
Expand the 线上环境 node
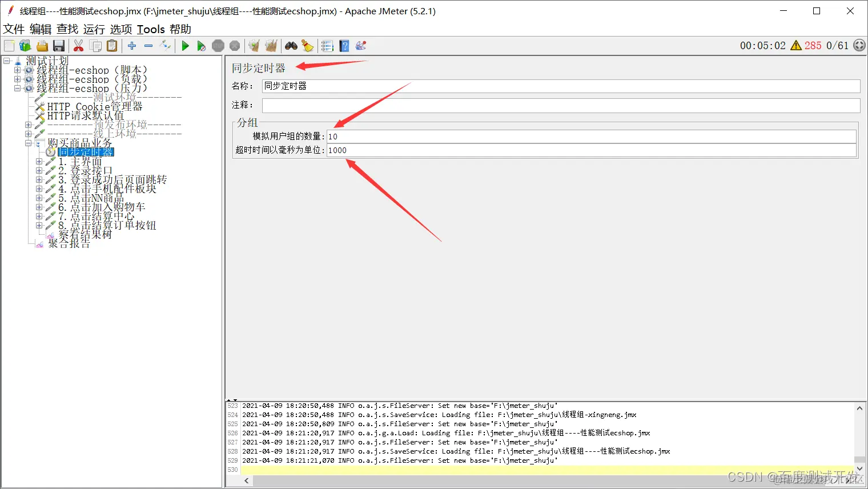(28, 134)
